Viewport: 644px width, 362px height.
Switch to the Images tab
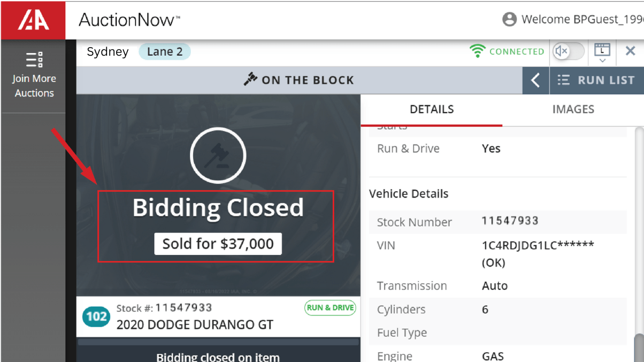(x=573, y=109)
